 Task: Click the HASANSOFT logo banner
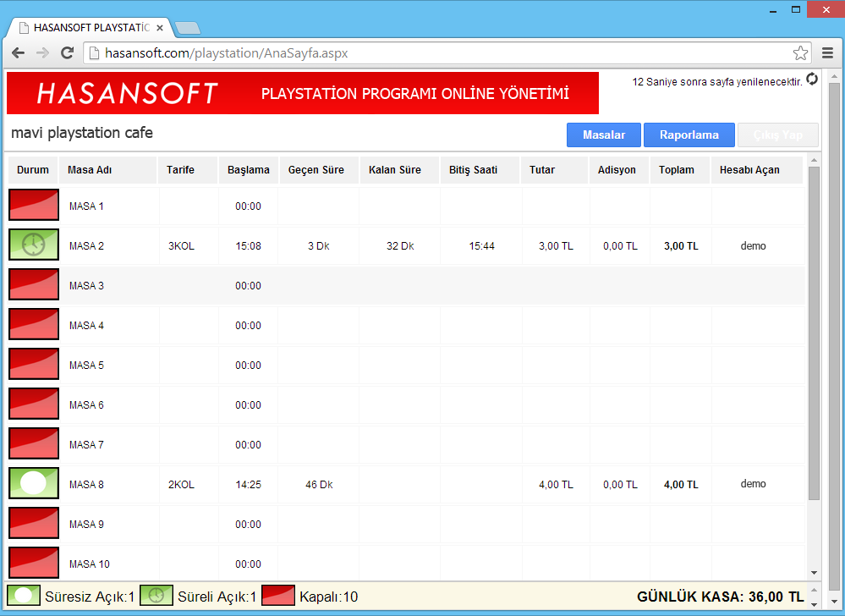point(127,93)
